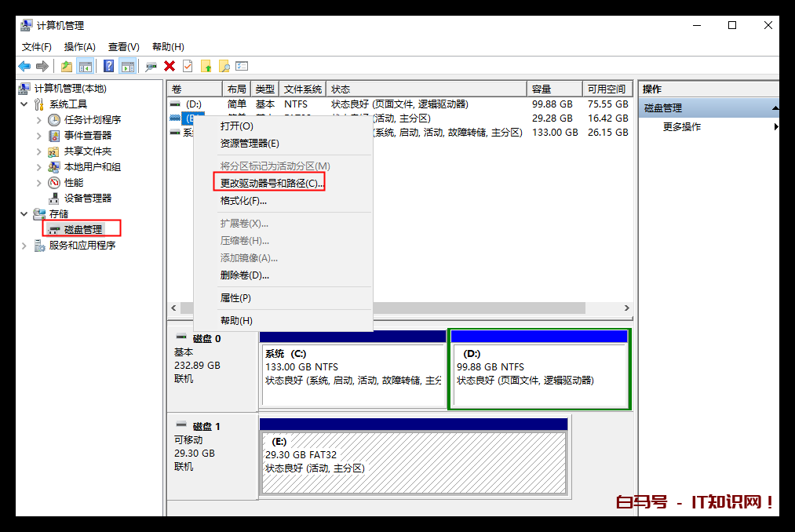
Task: Select the E: FAT32 partition on 磁盘 1
Action: point(414,460)
